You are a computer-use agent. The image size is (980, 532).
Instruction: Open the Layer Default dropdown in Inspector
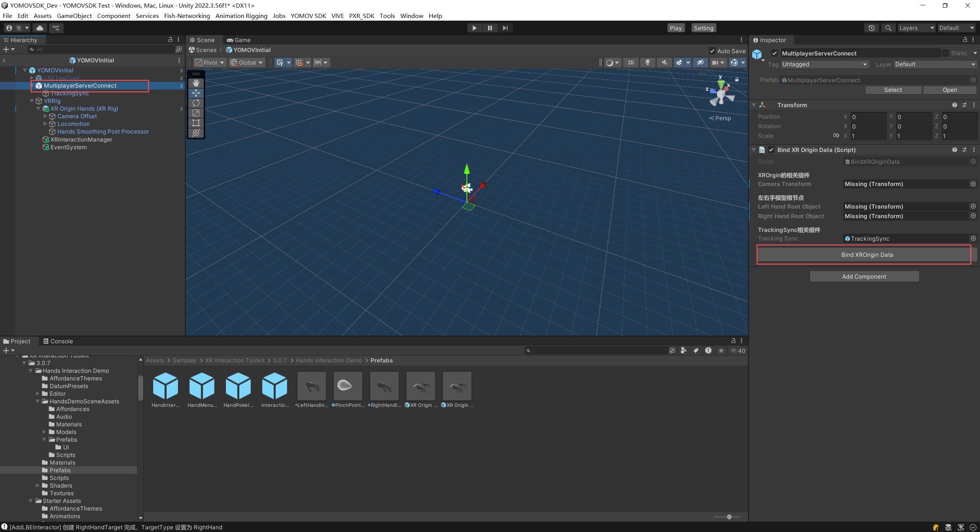tap(935, 64)
